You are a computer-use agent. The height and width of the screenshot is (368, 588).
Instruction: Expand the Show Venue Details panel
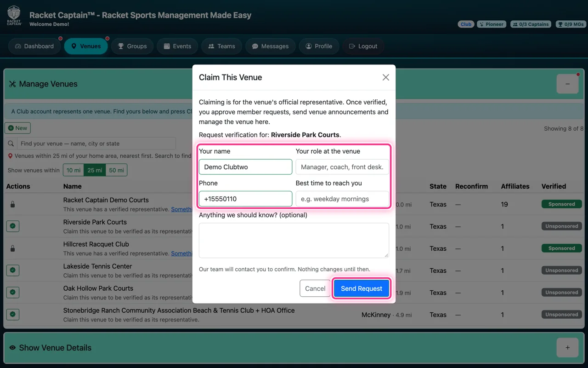pos(567,348)
